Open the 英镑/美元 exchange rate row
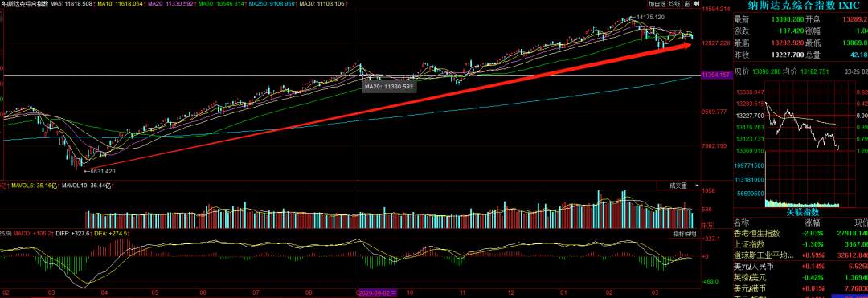 (800, 278)
